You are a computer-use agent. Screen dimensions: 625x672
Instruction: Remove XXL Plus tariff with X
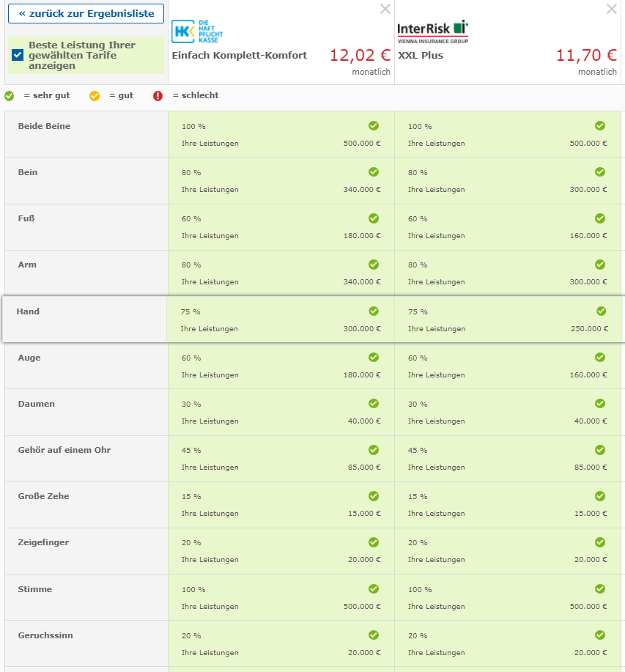612,9
